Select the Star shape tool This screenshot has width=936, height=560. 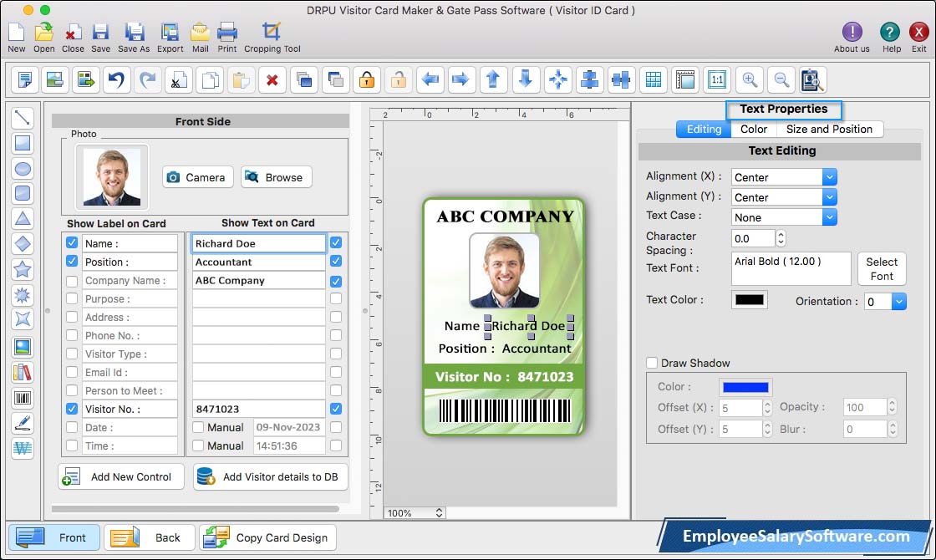click(x=22, y=269)
